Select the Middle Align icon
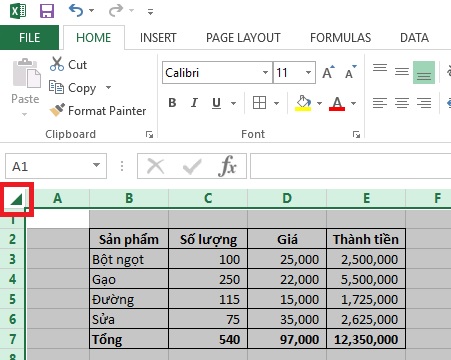The width and height of the screenshot is (451, 360). 402,72
